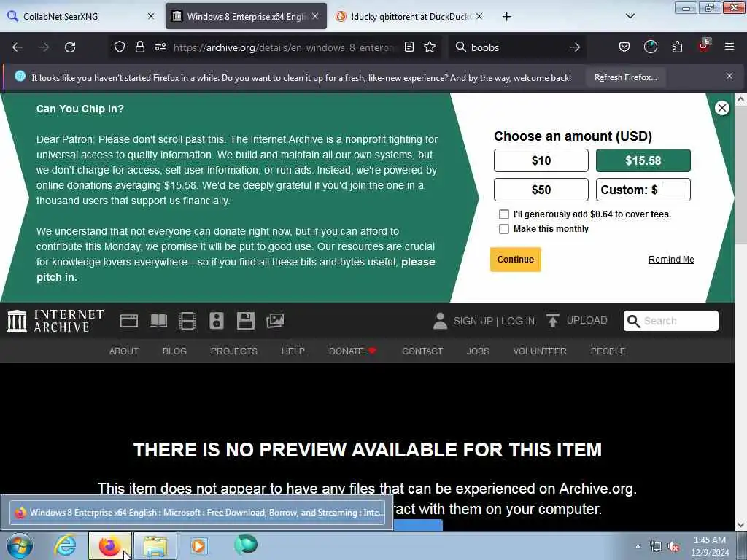Open a new tab with plus button
747x560 pixels.
(506, 17)
